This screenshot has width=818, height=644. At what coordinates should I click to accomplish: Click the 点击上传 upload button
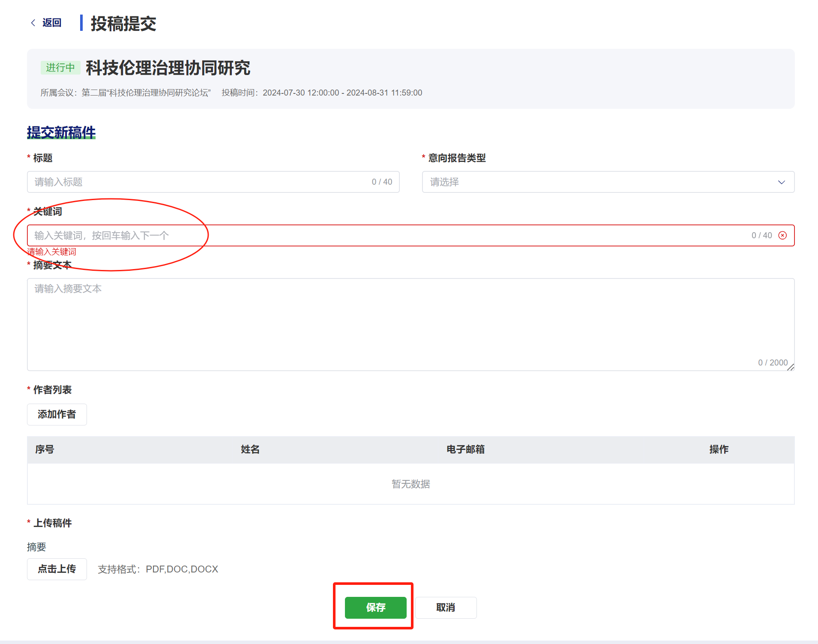click(57, 569)
